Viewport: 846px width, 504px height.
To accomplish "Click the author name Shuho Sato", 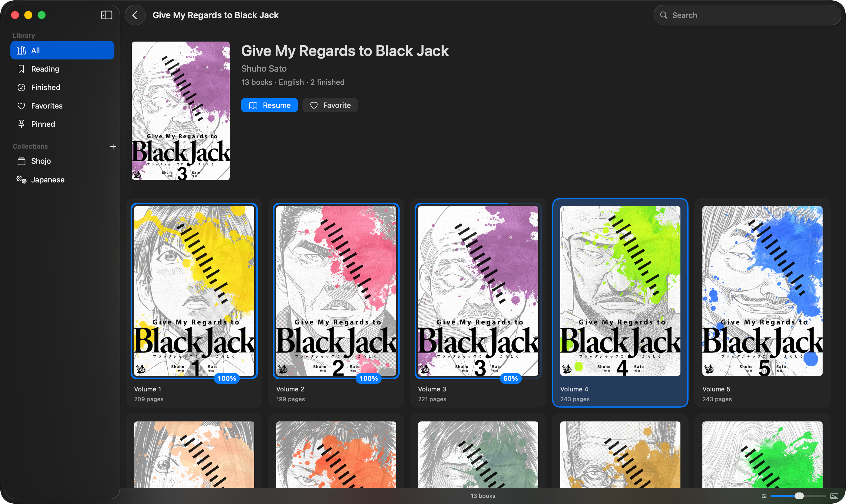I will (x=264, y=69).
